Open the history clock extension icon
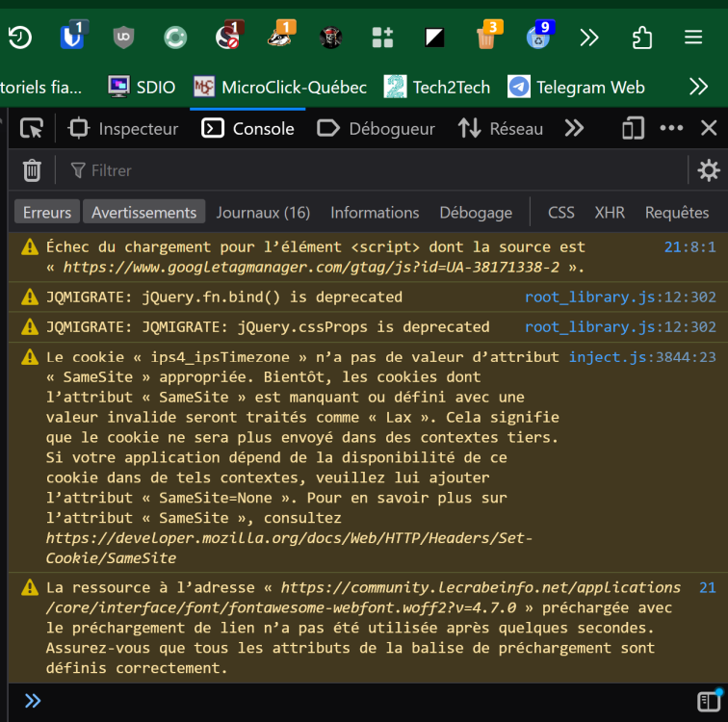The image size is (728, 722). pos(20,38)
